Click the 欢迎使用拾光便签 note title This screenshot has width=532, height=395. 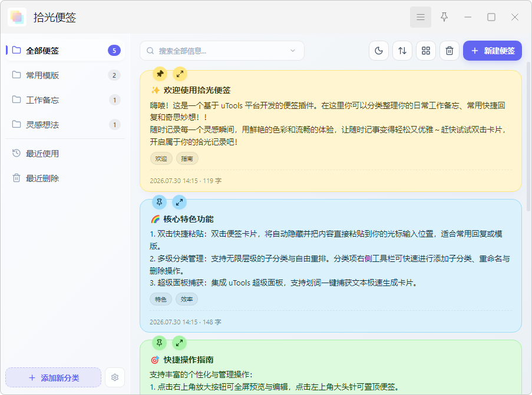tap(197, 90)
